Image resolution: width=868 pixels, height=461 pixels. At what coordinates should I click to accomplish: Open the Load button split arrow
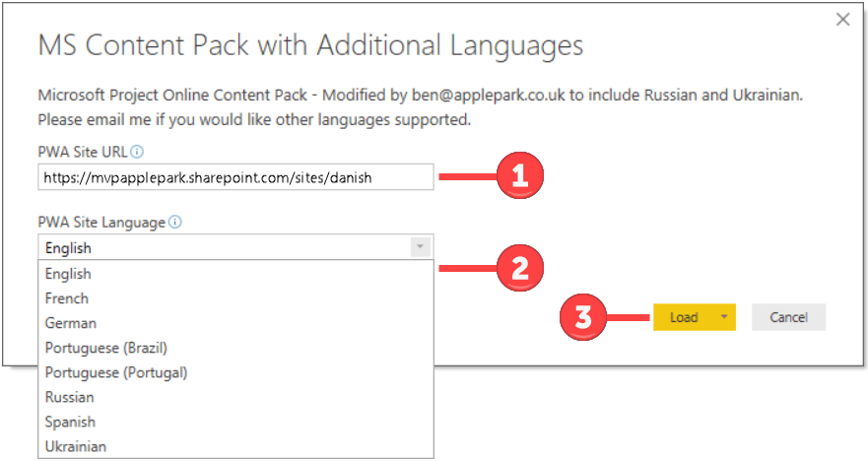coord(724,317)
